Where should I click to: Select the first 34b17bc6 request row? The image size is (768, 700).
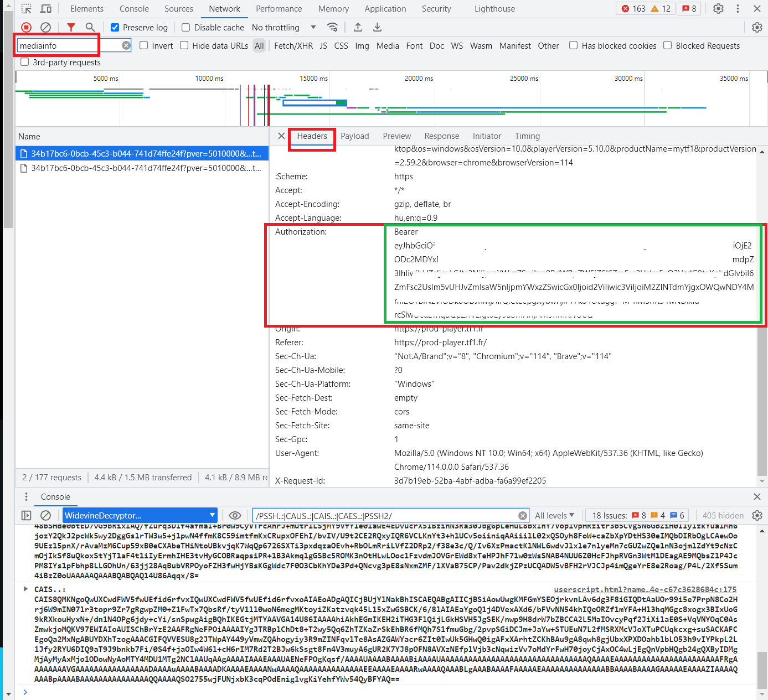(142, 153)
